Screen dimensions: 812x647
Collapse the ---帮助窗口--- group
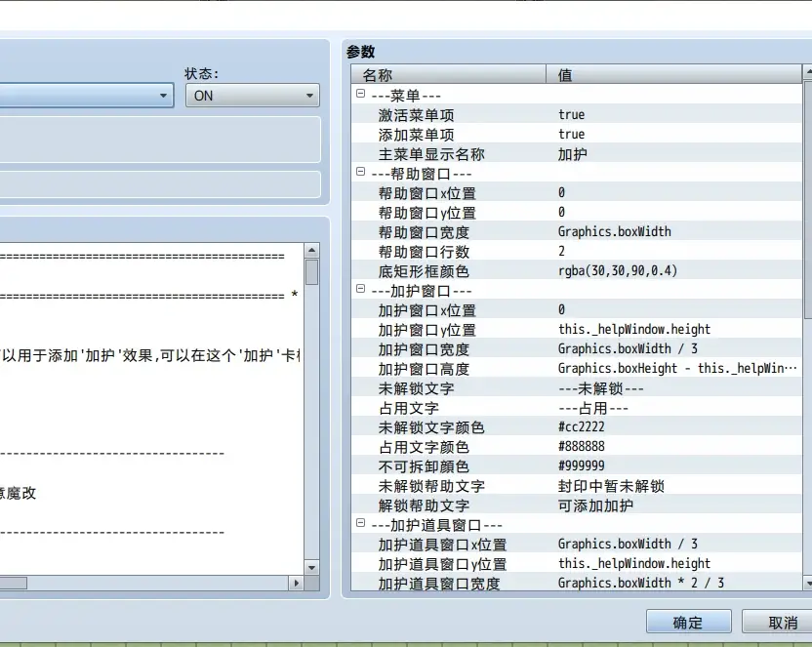tap(361, 172)
